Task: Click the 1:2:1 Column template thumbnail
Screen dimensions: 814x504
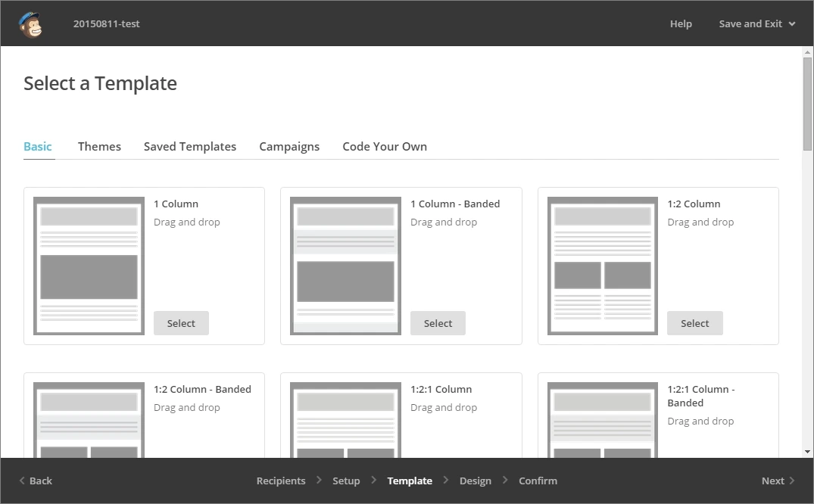Action: coord(345,420)
